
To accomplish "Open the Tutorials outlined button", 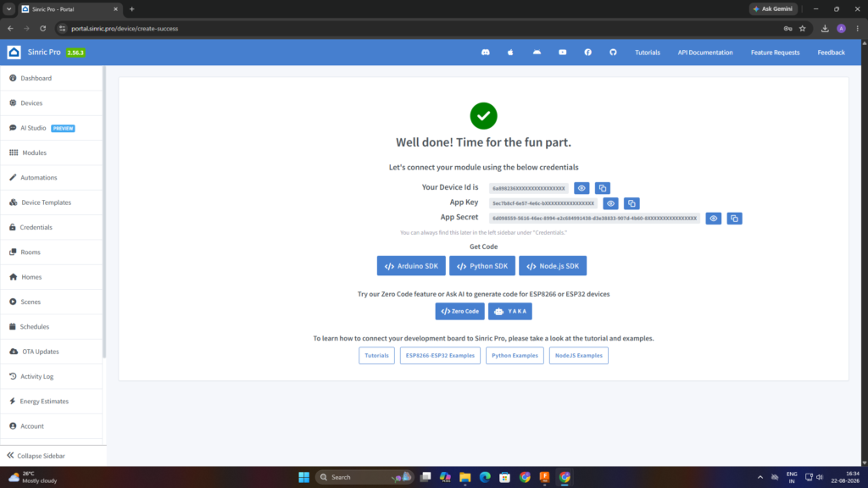I will [x=376, y=356].
